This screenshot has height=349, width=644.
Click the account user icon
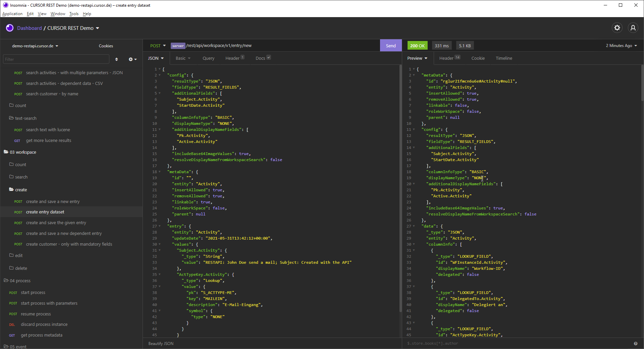pos(633,28)
